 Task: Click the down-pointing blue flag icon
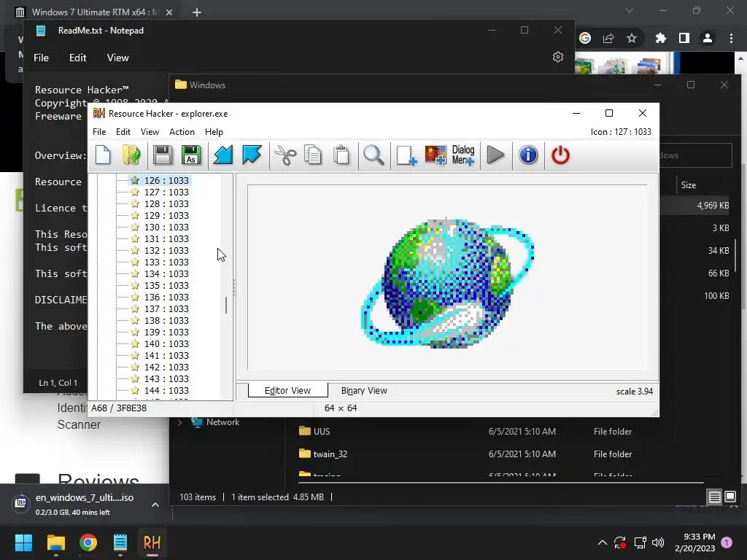(252, 155)
